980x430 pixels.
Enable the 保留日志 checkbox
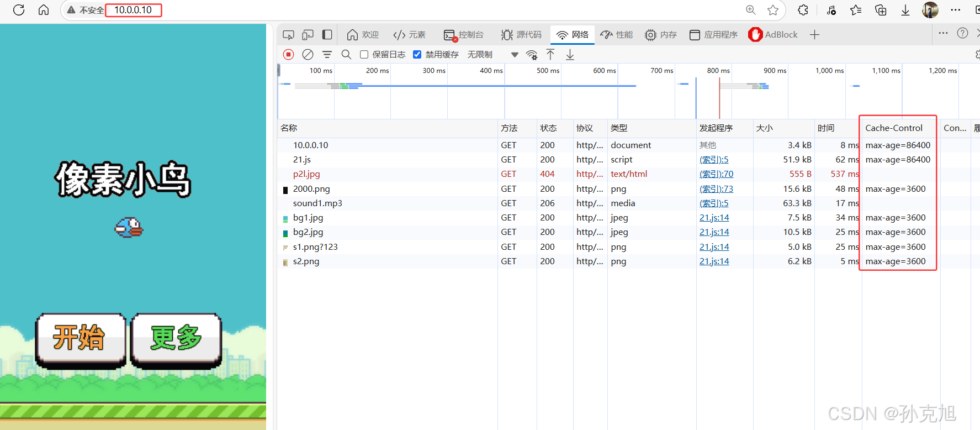(364, 54)
